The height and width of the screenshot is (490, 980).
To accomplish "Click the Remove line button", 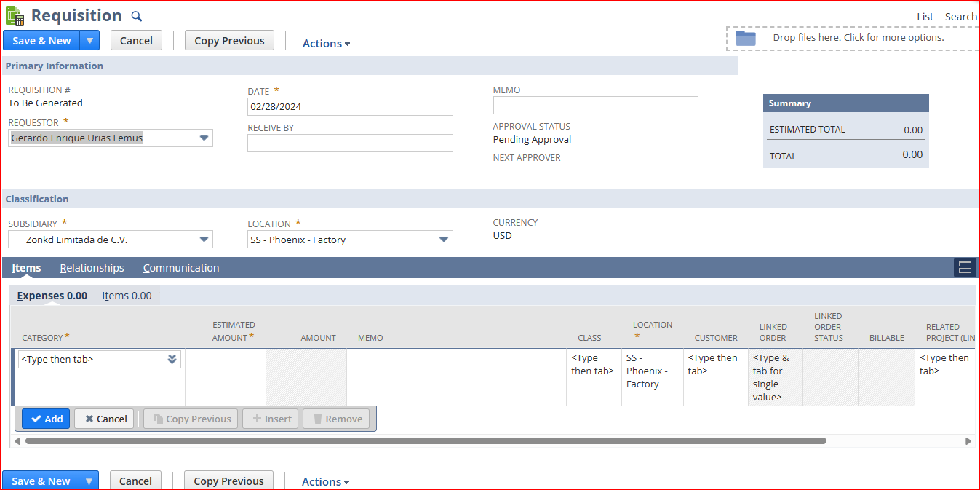I will pos(336,419).
